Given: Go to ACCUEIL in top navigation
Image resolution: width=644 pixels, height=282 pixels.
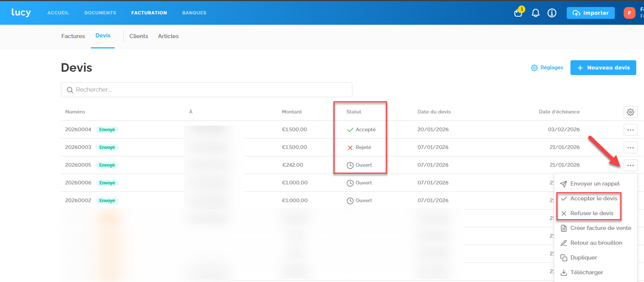Looking at the screenshot, I should (x=58, y=13).
